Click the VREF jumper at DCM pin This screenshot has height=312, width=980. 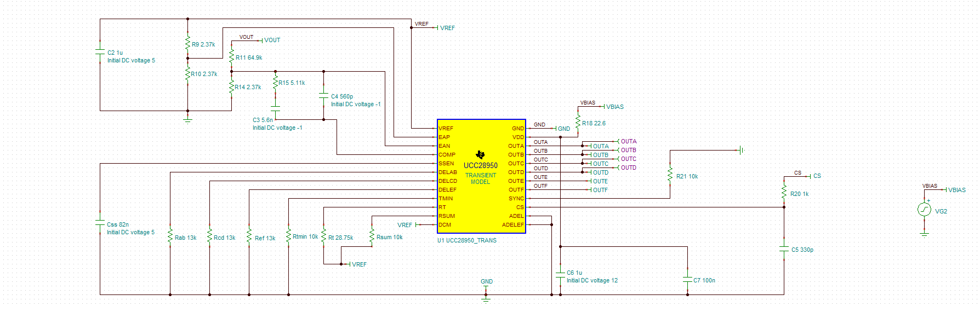pyautogui.click(x=408, y=225)
